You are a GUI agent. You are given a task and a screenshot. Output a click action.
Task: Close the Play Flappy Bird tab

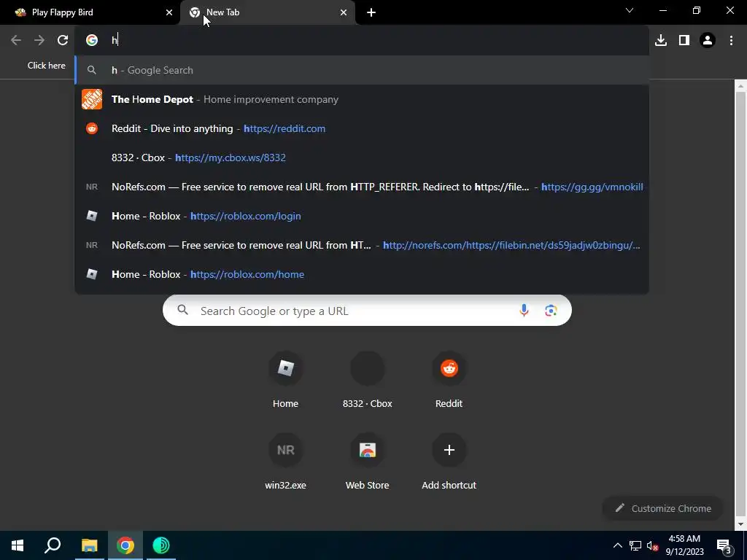coord(169,12)
